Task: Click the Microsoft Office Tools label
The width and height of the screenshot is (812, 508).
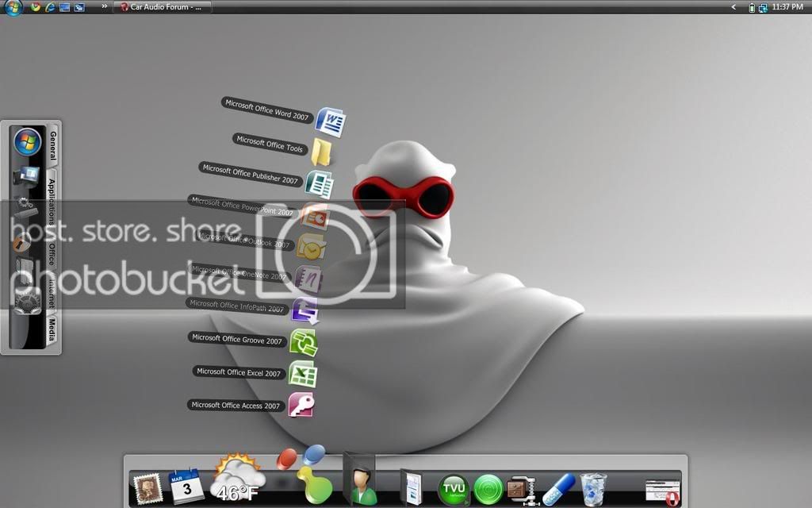Action: [270, 144]
